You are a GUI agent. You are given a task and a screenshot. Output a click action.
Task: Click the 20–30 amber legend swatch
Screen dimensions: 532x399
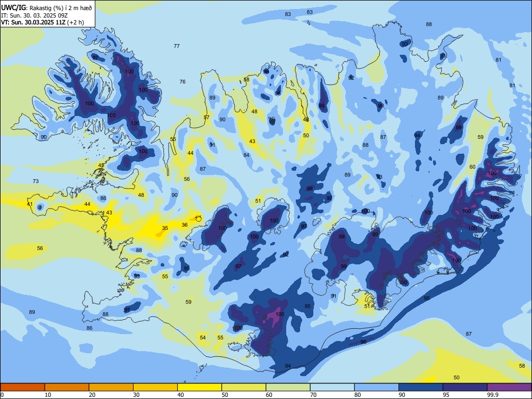[111, 387]
